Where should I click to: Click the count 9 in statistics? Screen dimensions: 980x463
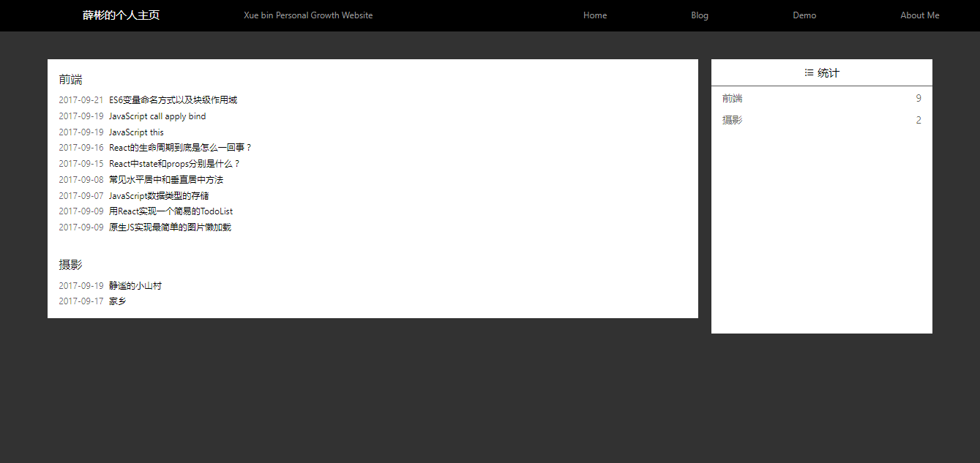click(x=919, y=99)
